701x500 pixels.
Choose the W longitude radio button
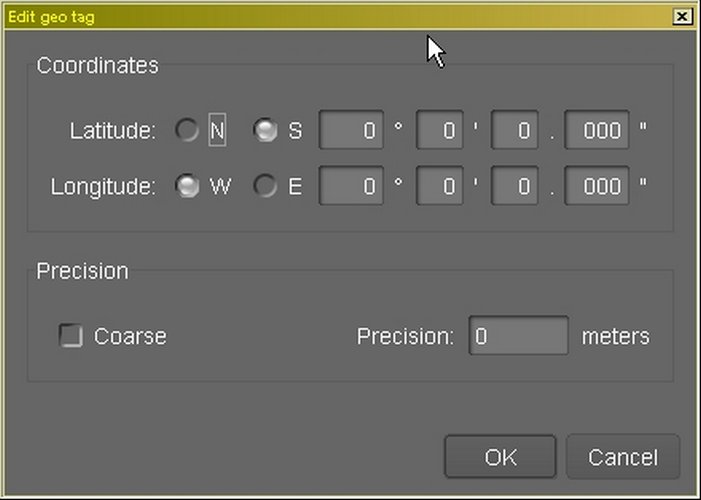point(187,187)
